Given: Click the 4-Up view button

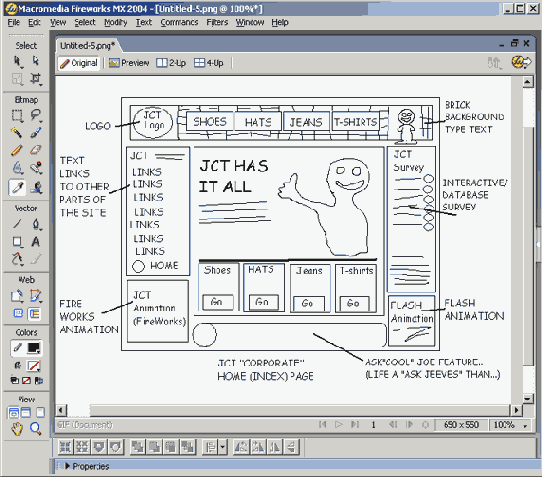Looking at the screenshot, I should [209, 63].
